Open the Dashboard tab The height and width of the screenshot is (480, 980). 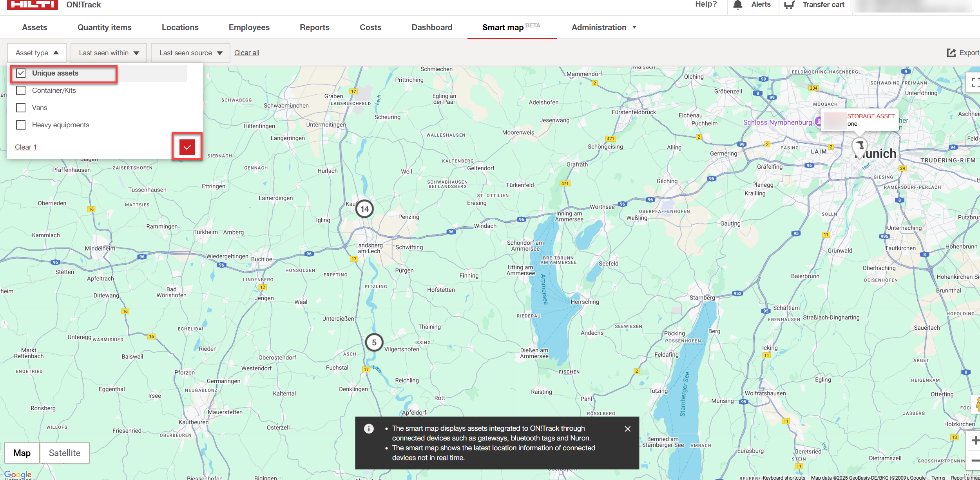tap(432, 27)
